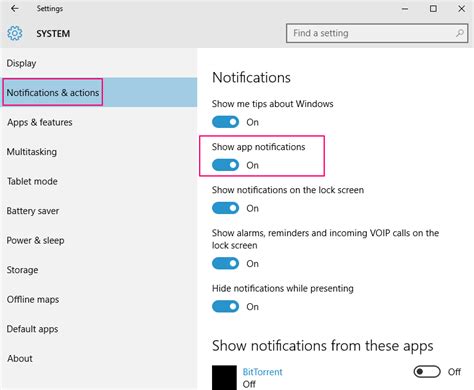Select Notifications & actions in sidebar
The image size is (474, 390).
point(99,92)
